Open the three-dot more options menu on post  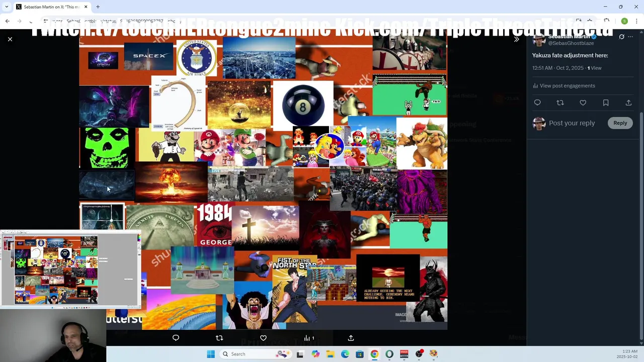click(630, 37)
